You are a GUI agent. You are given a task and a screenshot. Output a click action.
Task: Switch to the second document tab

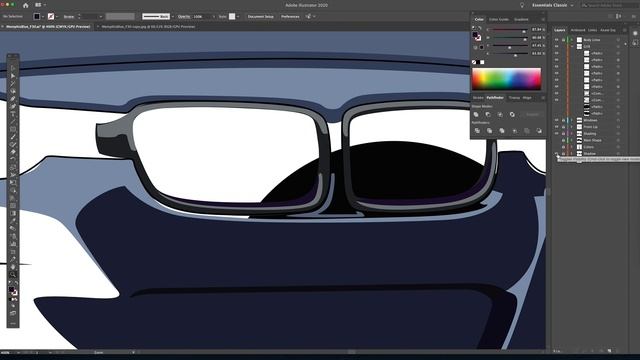point(148,27)
